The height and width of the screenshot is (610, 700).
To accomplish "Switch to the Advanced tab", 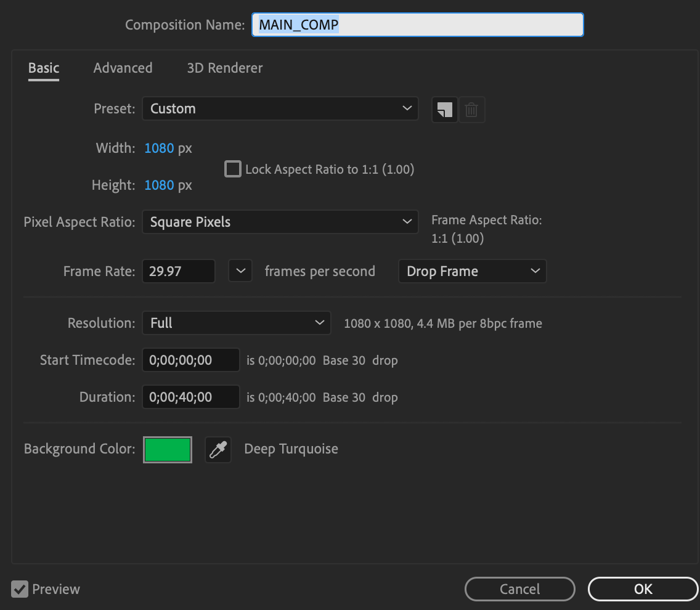I will coord(123,68).
